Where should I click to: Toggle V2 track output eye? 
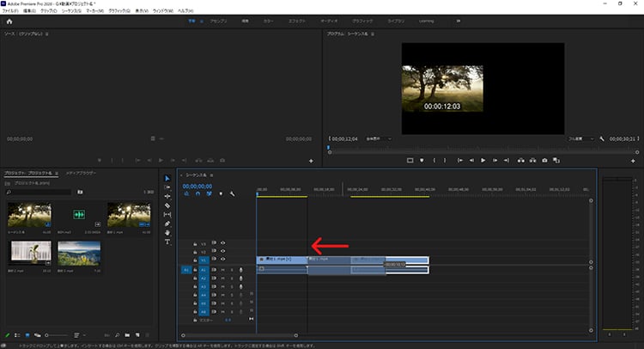click(x=222, y=251)
